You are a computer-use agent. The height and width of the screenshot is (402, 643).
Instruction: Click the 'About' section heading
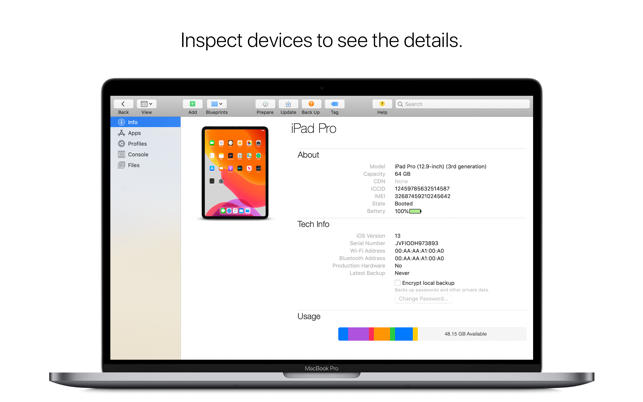coord(308,155)
